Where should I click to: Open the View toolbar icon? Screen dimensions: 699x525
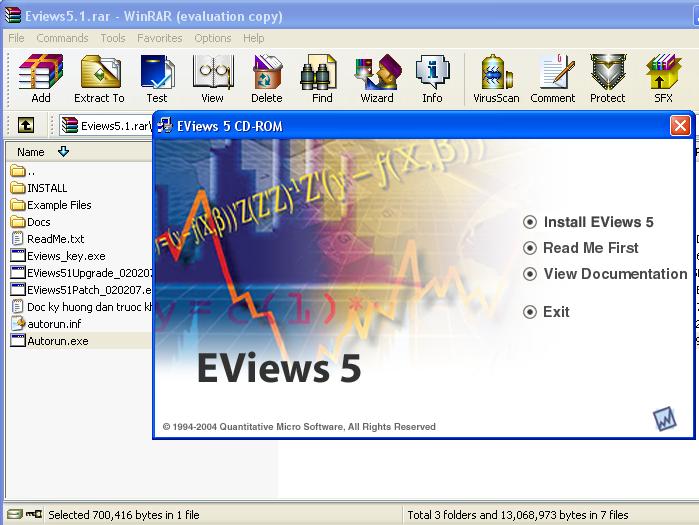[x=213, y=79]
